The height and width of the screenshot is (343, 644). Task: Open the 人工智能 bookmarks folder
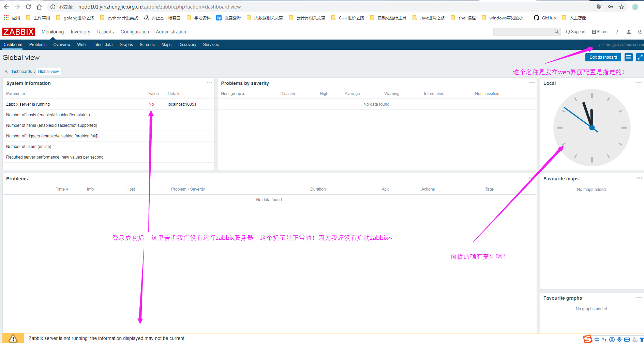pyautogui.click(x=574, y=18)
